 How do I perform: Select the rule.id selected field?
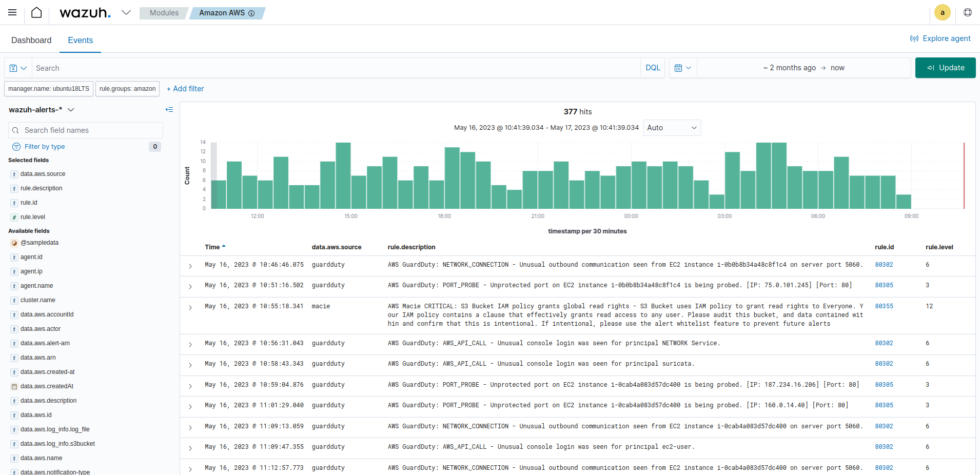click(x=29, y=203)
